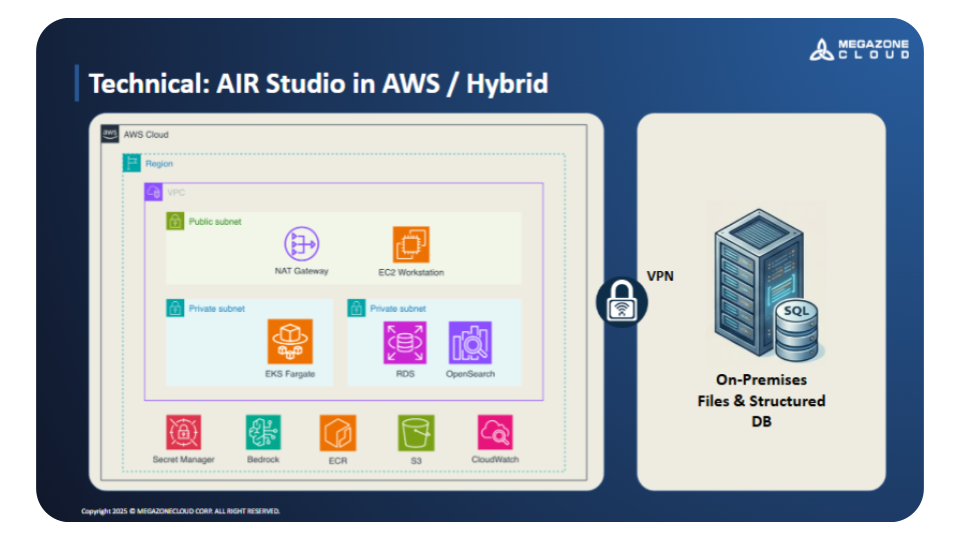Screen dimensions: 960x540
Task: Select the EC2 Workstation icon
Action: [x=411, y=244]
